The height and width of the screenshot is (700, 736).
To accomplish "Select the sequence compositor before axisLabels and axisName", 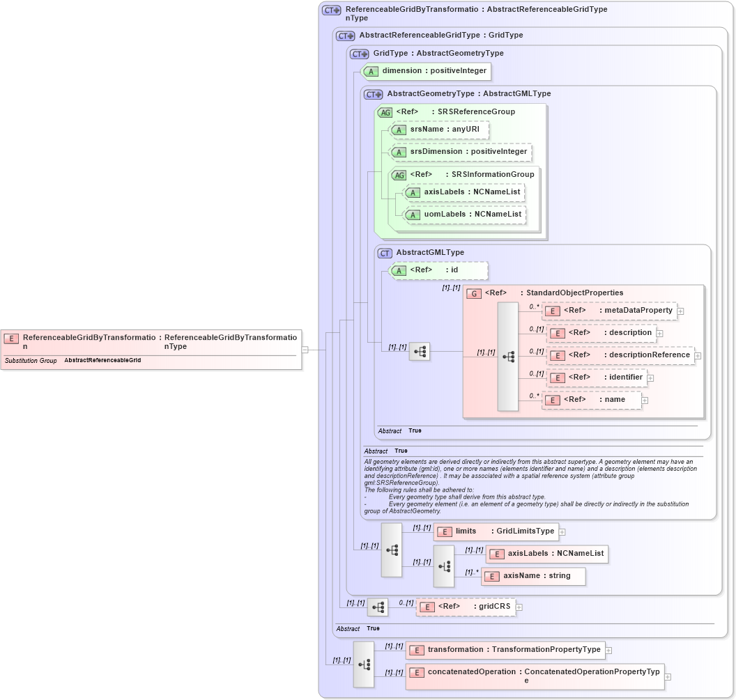I will pos(443,566).
